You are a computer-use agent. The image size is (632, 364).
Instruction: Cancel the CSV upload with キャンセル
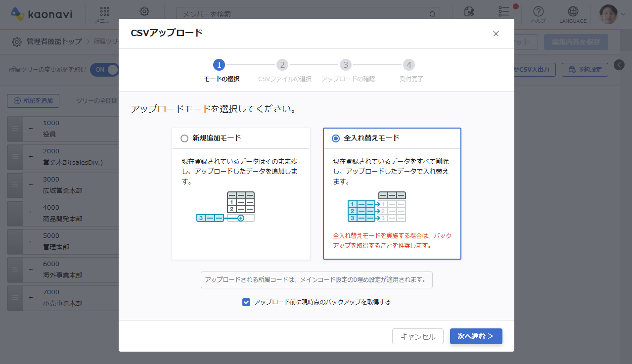(417, 336)
